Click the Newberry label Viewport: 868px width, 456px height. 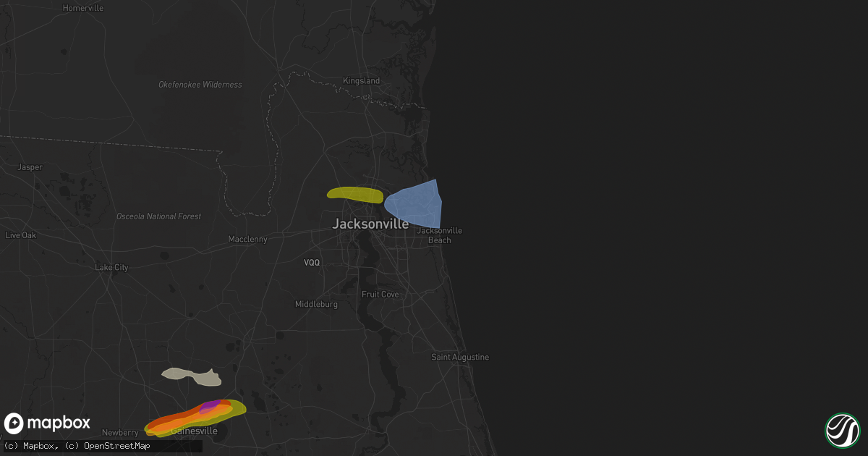click(x=121, y=433)
